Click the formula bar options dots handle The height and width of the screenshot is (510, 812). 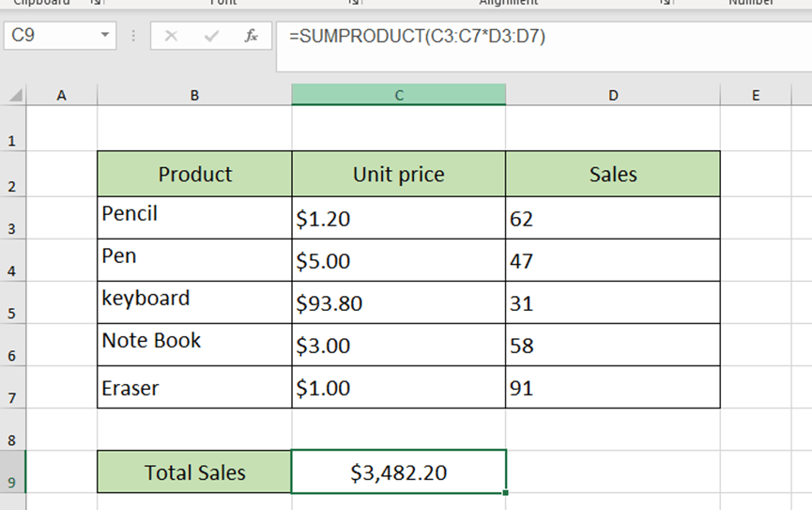133,36
